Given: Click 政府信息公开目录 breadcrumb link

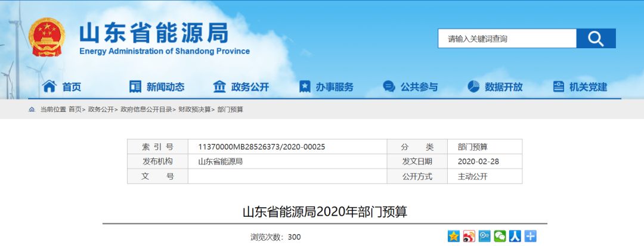Looking at the screenshot, I should (x=146, y=110).
